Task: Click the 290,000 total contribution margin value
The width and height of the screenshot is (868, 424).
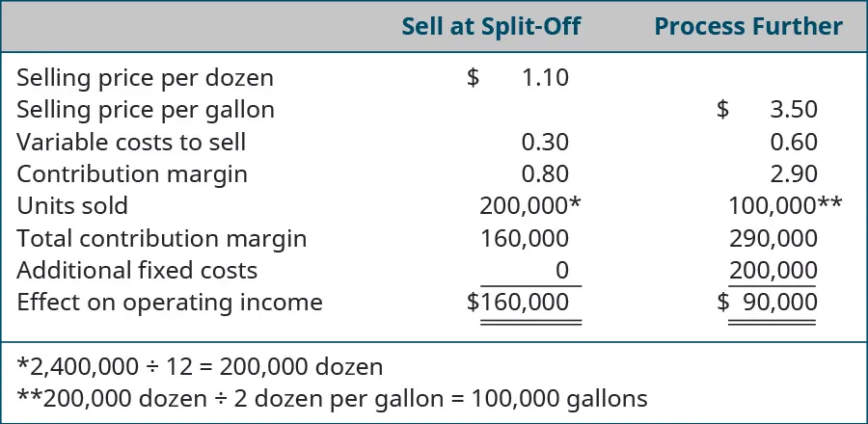Action: (x=773, y=238)
